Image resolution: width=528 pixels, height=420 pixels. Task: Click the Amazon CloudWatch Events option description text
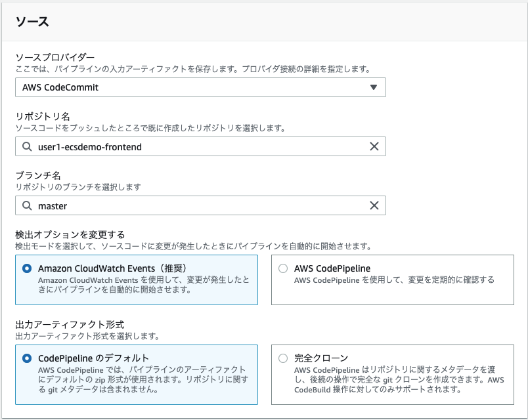point(143,285)
